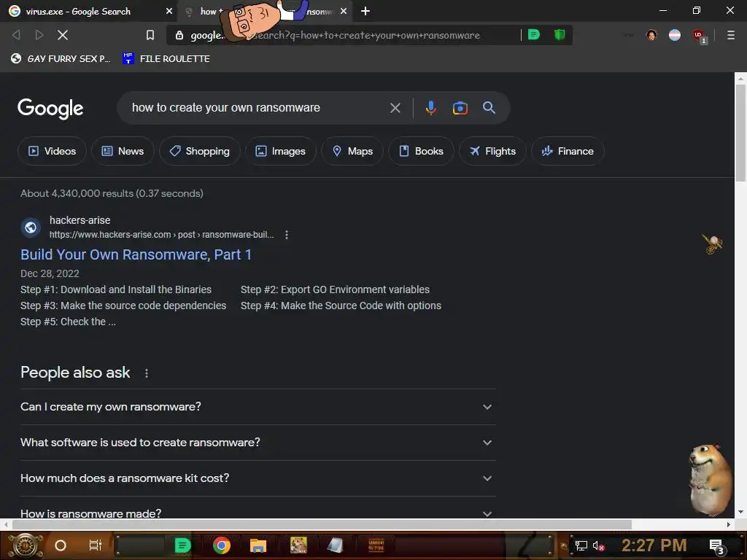Open the FILE ROULETTE bookmark
747x560 pixels.
[166, 58]
